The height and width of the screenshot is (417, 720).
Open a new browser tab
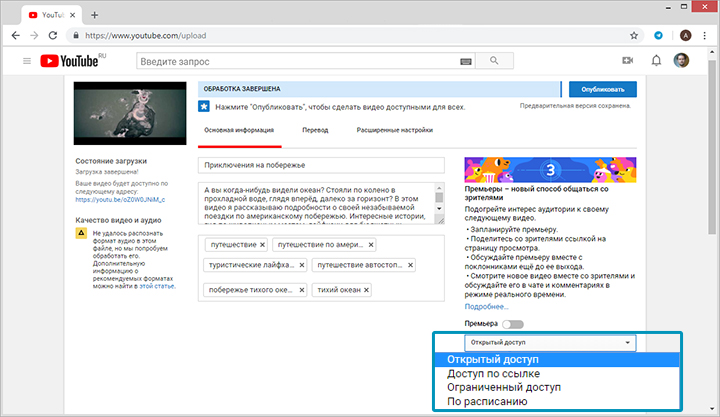tap(94, 15)
